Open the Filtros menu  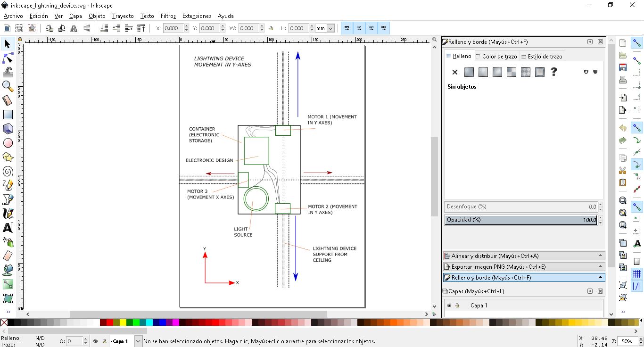click(168, 16)
